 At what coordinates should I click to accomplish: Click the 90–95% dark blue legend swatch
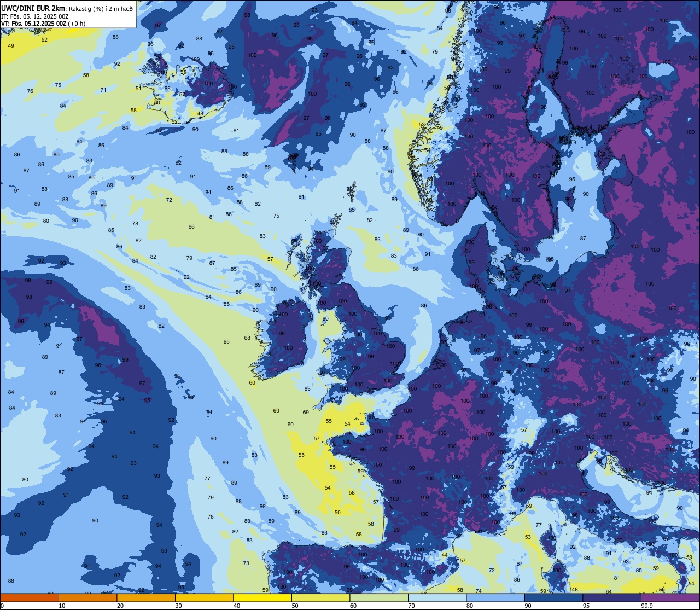pyautogui.click(x=553, y=597)
